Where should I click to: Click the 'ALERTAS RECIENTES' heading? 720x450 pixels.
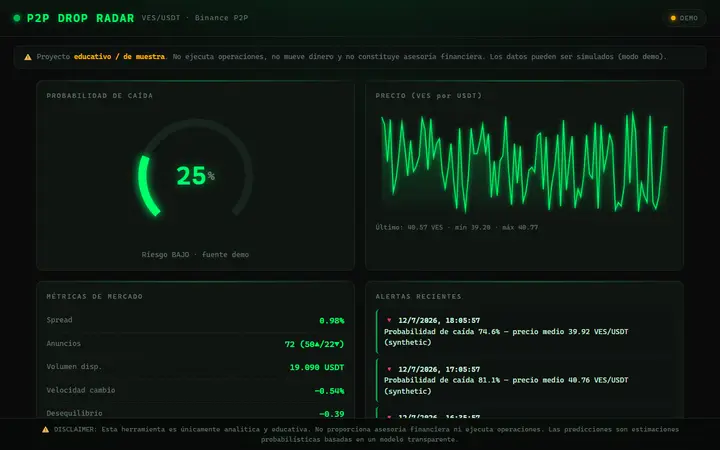418,296
